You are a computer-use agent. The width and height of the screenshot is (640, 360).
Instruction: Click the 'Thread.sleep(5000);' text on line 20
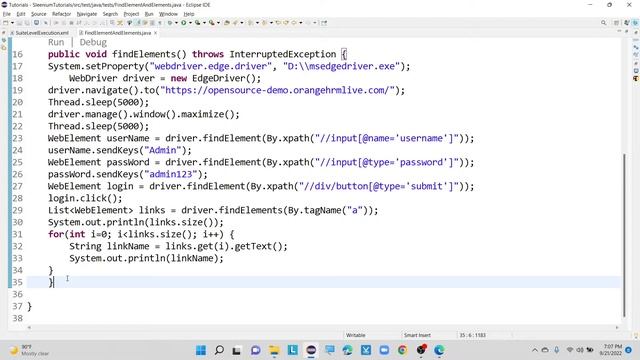coord(98,102)
